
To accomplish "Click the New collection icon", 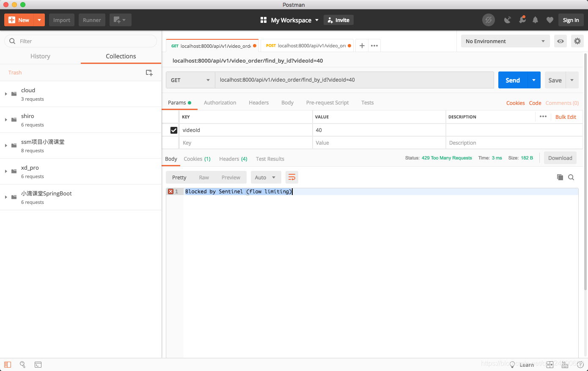I will pyautogui.click(x=149, y=73).
